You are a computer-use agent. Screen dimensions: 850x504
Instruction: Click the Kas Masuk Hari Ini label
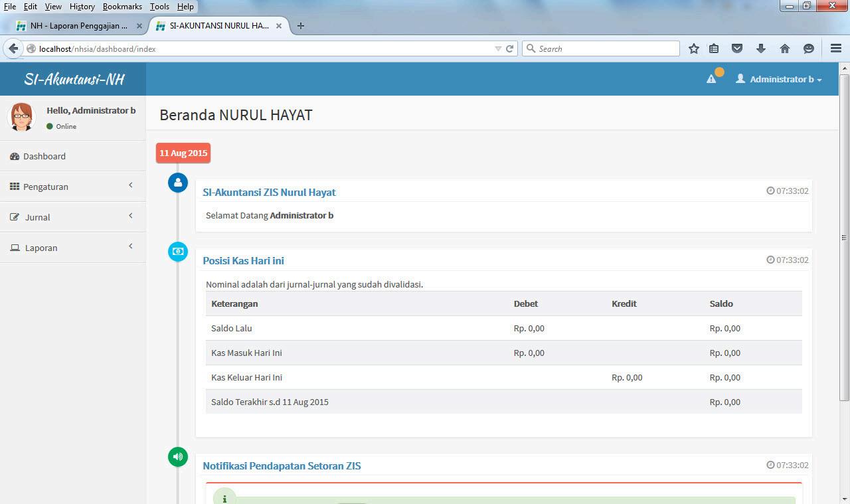pos(246,353)
